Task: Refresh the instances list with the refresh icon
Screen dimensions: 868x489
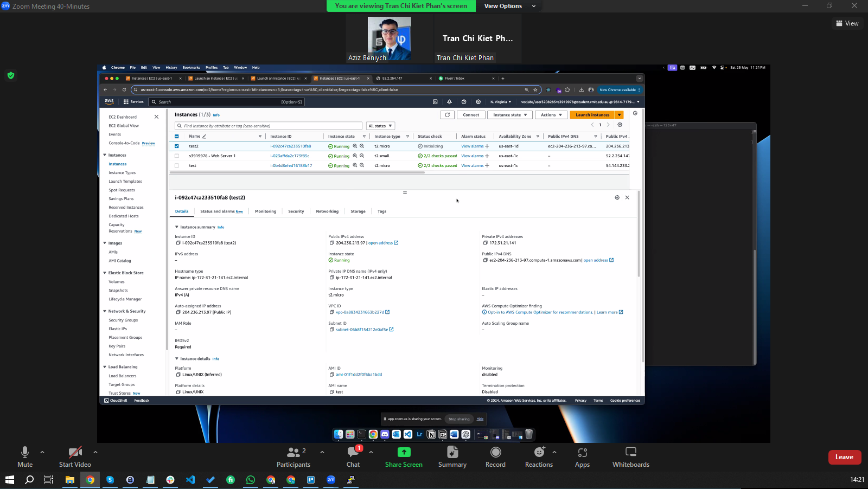Action: [447, 114]
